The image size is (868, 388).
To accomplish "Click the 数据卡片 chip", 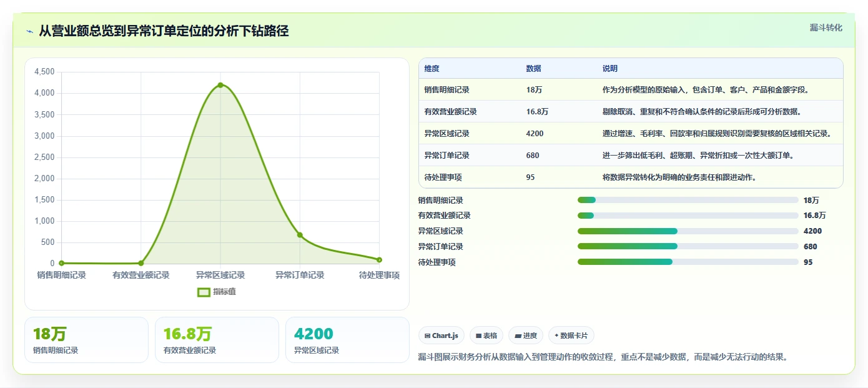I will pos(571,336).
